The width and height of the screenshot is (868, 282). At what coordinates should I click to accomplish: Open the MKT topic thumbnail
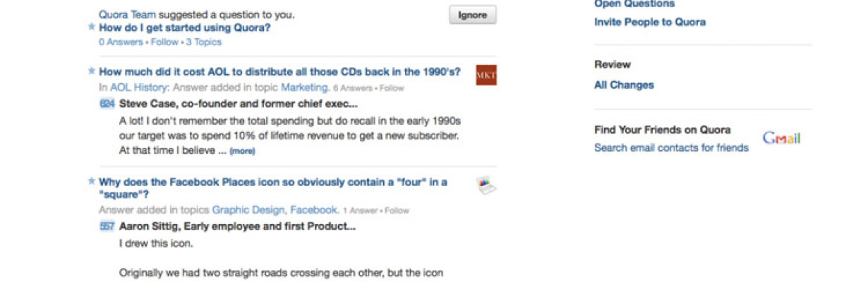(486, 75)
